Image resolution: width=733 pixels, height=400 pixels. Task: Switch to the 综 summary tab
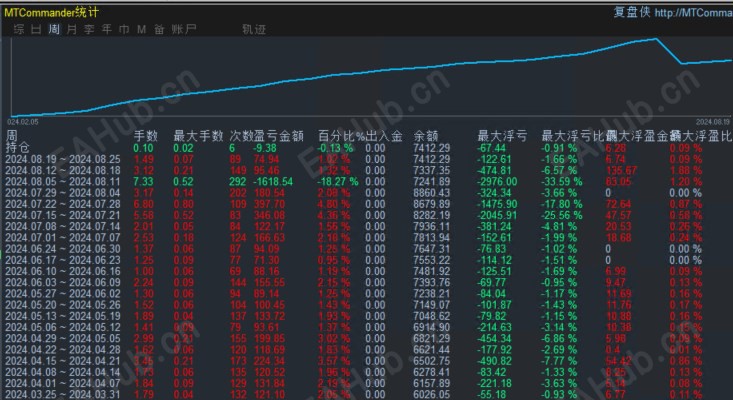point(19,29)
